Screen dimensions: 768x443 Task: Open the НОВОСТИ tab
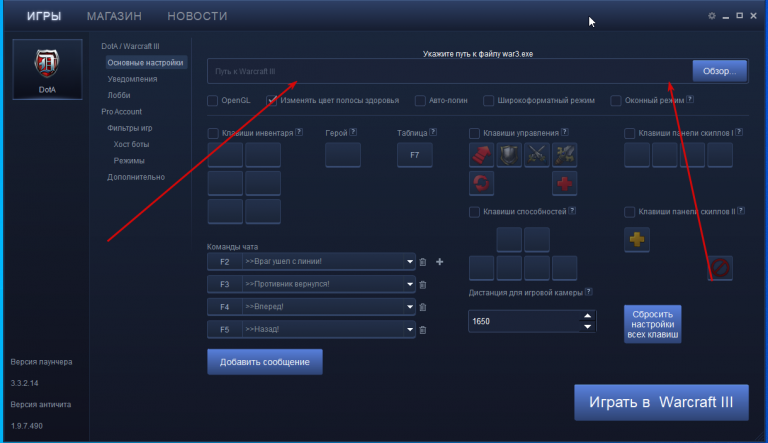click(x=197, y=16)
